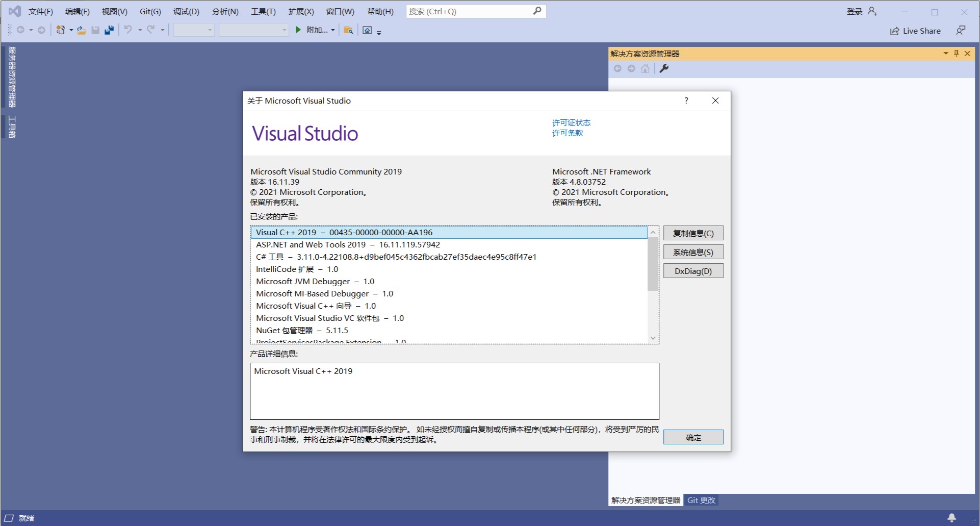Click Solution Explorer back arrow icon

[617, 68]
